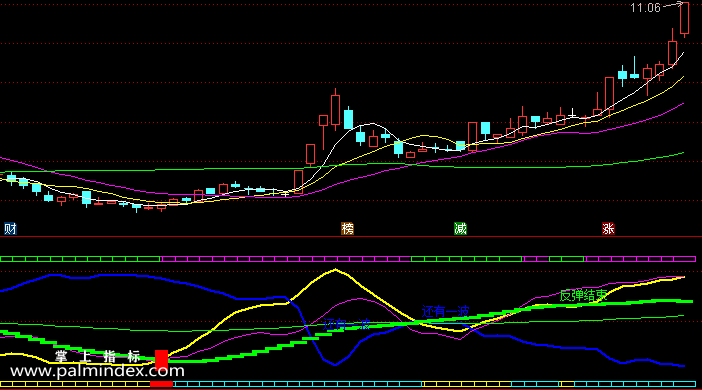
Task: Select the yellow middle segment of the bottom band
Action: [467, 384]
